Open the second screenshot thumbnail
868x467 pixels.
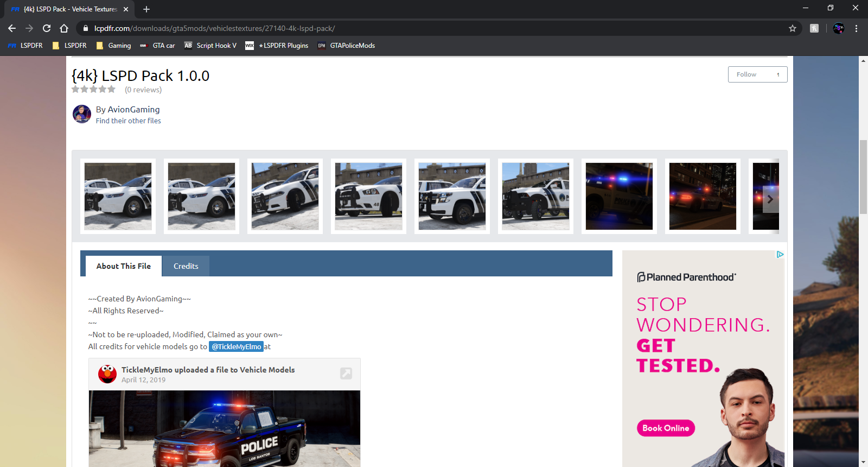[201, 196]
